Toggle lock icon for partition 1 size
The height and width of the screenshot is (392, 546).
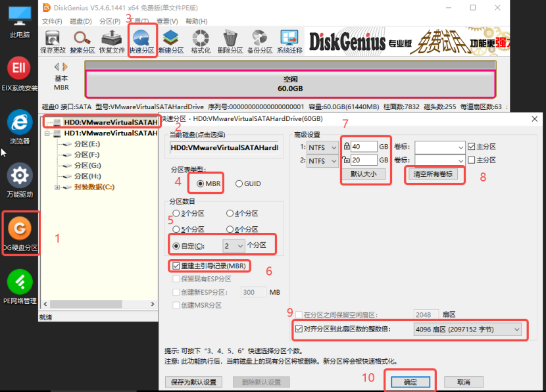coord(347,146)
